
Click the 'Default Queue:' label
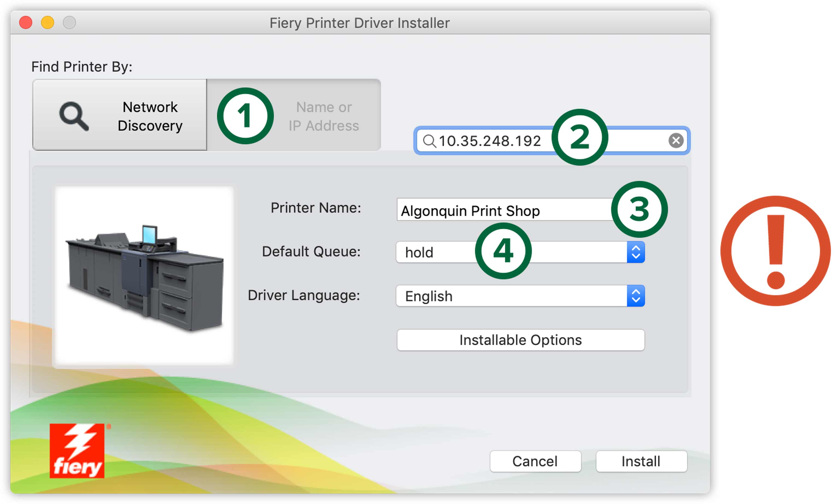pyautogui.click(x=311, y=252)
